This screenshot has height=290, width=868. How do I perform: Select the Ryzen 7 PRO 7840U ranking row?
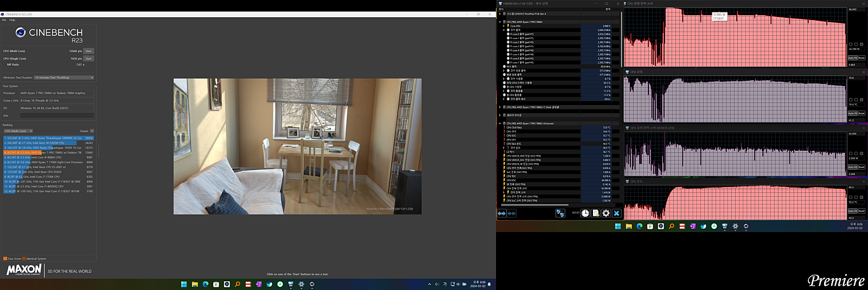[x=48, y=153]
